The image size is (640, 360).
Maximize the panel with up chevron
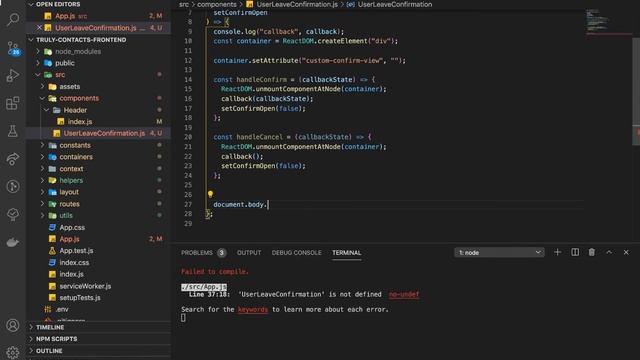point(609,252)
